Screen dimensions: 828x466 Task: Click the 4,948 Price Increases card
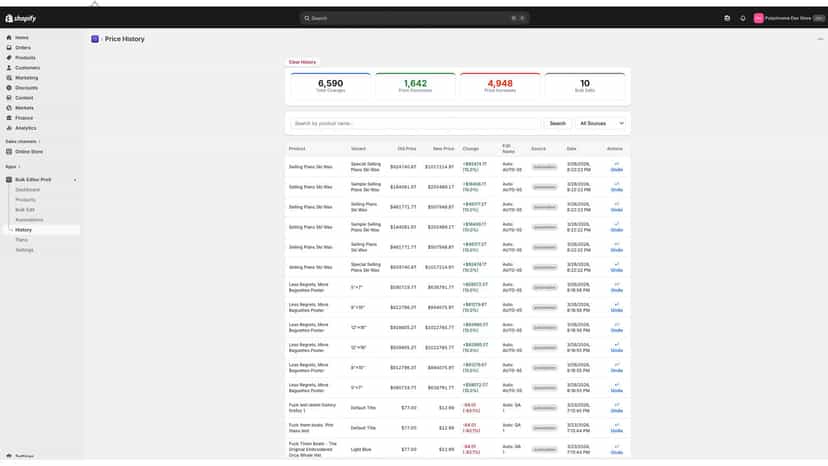[x=500, y=86]
